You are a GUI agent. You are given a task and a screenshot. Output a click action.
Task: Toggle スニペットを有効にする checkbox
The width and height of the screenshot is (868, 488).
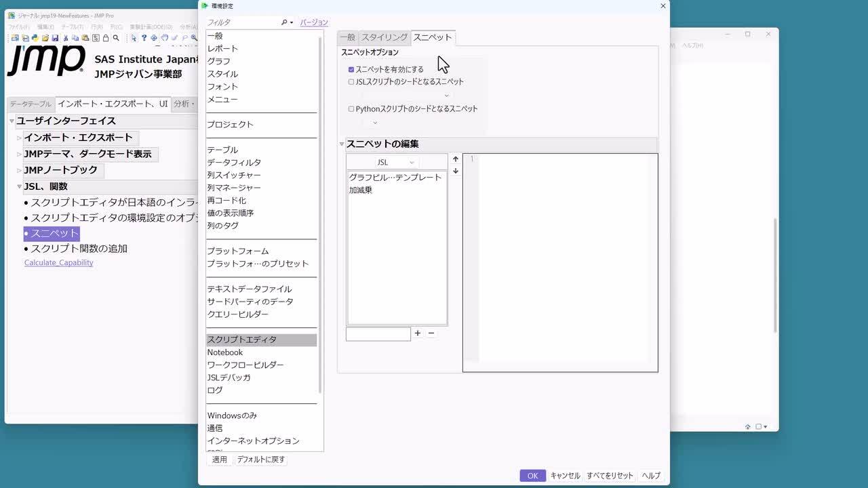point(351,69)
